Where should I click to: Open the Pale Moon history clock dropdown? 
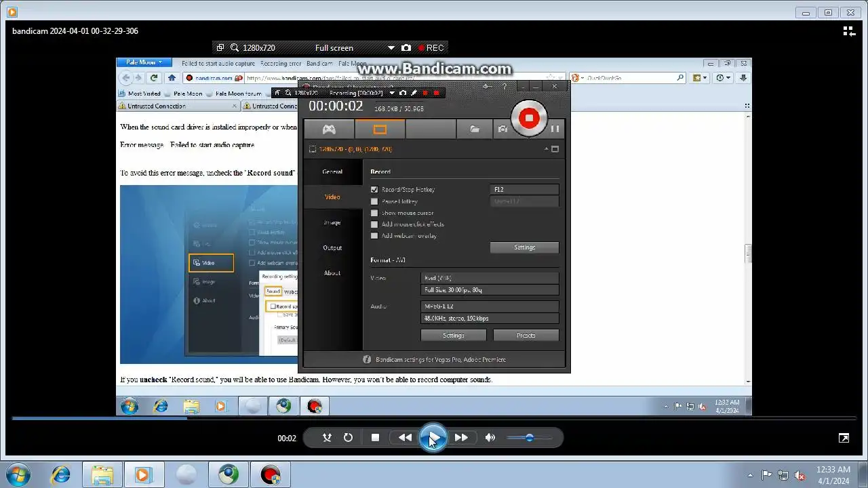(x=724, y=78)
